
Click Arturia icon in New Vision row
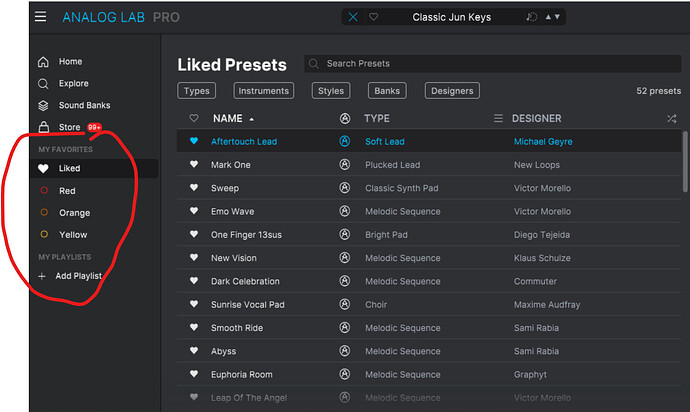coord(345,258)
